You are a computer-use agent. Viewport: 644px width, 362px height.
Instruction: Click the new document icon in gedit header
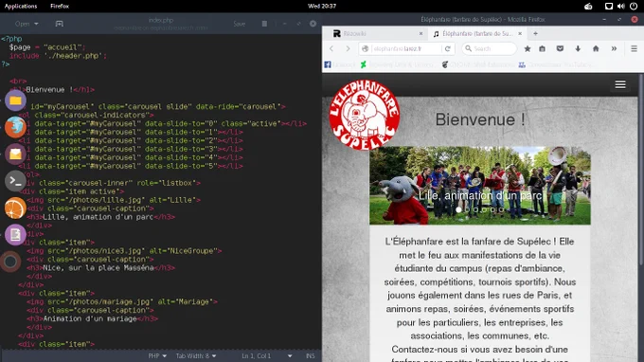59,24
